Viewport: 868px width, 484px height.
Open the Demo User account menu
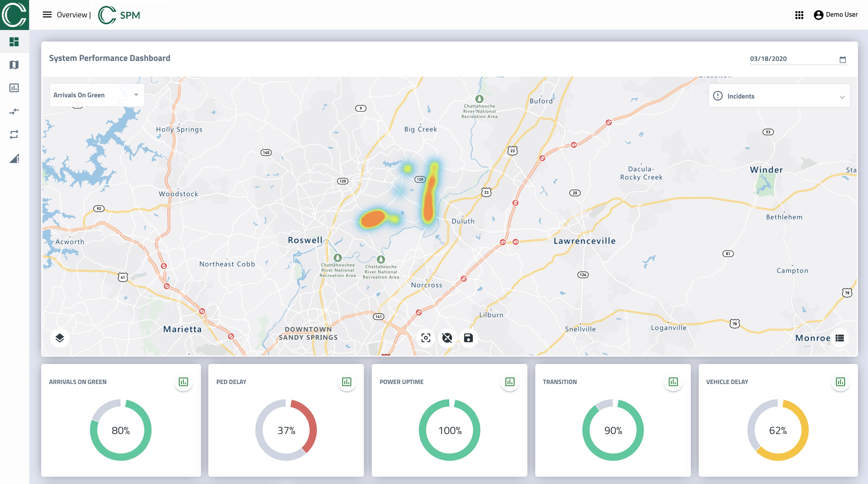(x=836, y=15)
